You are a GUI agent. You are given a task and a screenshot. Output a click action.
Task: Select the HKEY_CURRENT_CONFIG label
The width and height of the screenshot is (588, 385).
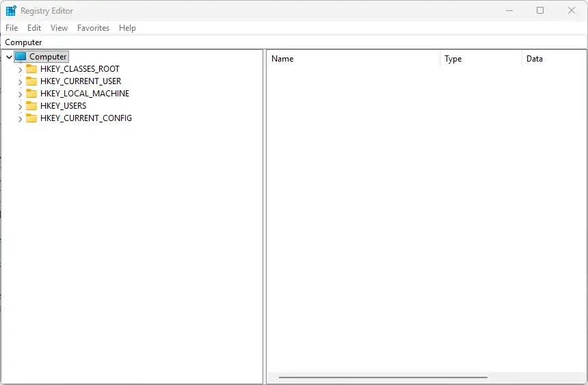[86, 118]
